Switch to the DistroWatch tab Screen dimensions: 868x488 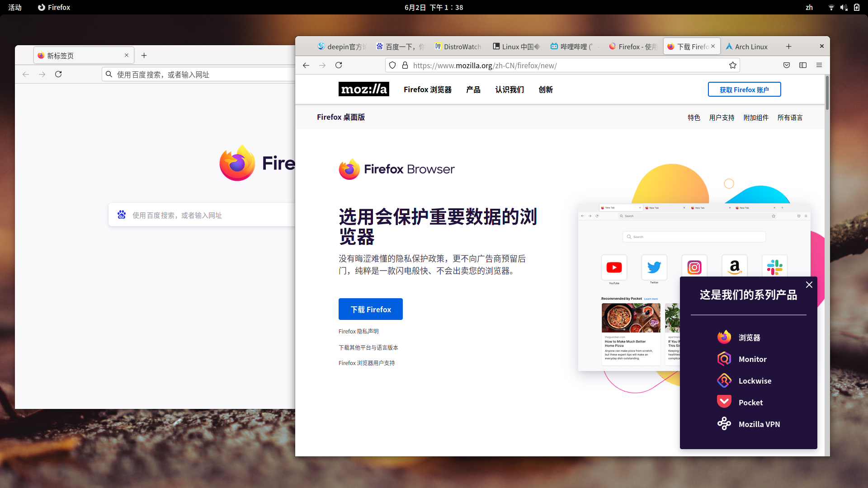click(x=458, y=47)
